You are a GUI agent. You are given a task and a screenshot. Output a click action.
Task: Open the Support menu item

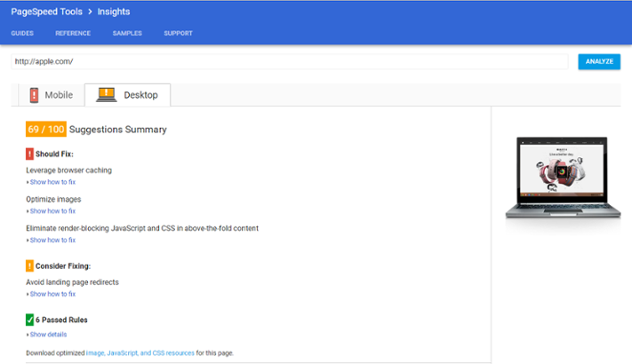point(178,33)
